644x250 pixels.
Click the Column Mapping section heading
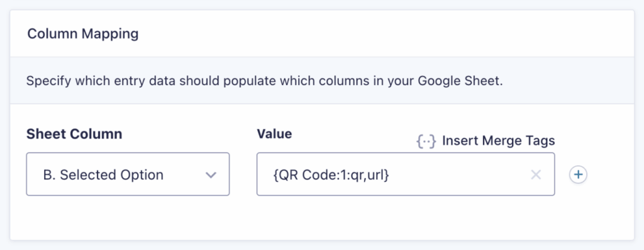[x=82, y=34]
